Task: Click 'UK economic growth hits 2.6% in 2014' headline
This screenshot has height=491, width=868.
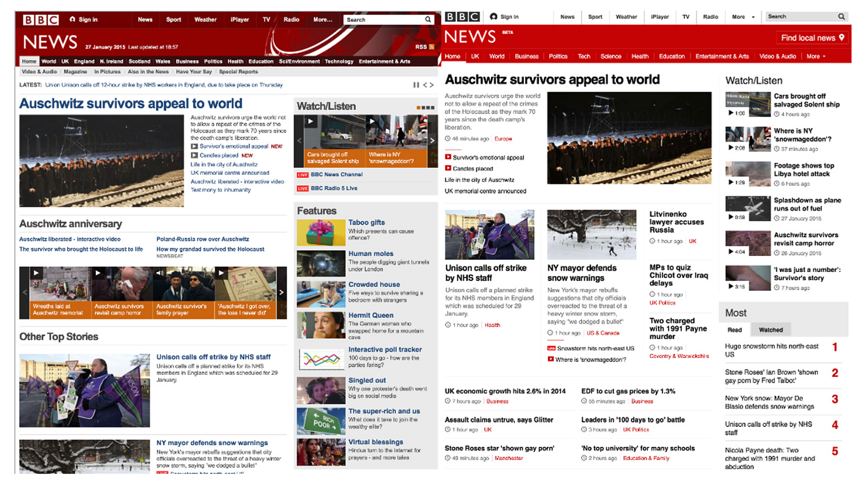Action: pyautogui.click(x=505, y=391)
